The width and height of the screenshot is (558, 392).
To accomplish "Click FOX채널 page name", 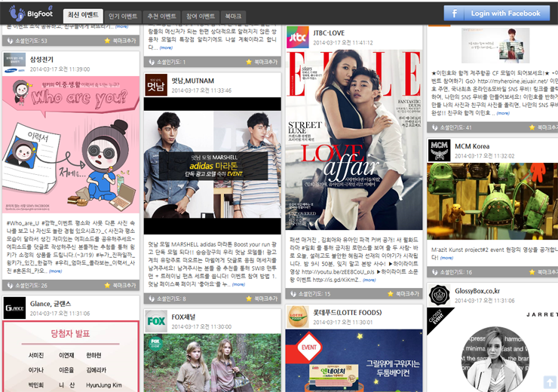I will click(183, 317).
